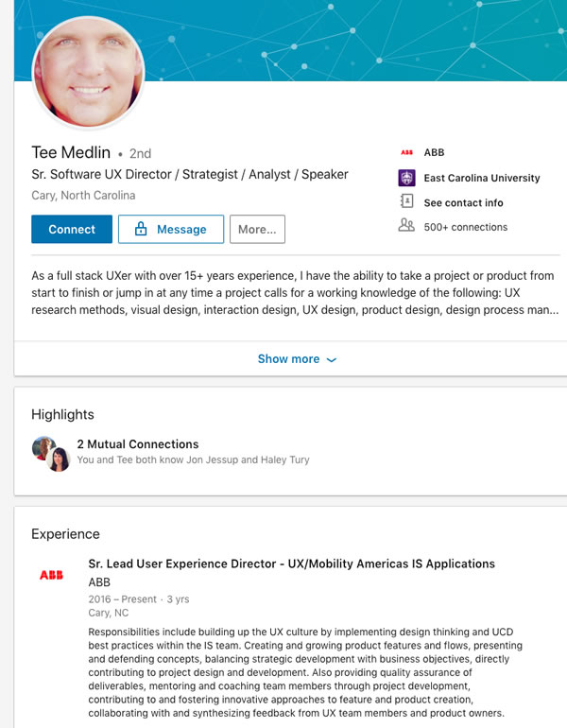Click the mutual connections avatar icons
This screenshot has width=567, height=728.
pyautogui.click(x=51, y=453)
